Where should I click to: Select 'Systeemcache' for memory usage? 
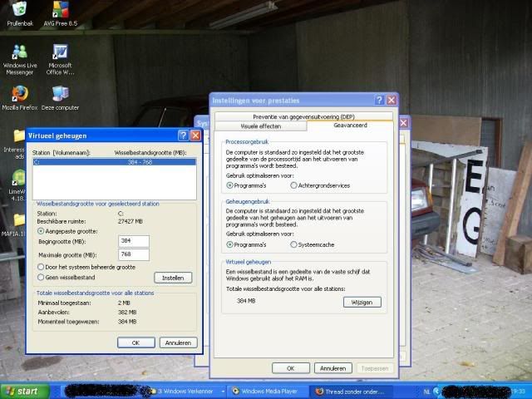[x=293, y=244]
